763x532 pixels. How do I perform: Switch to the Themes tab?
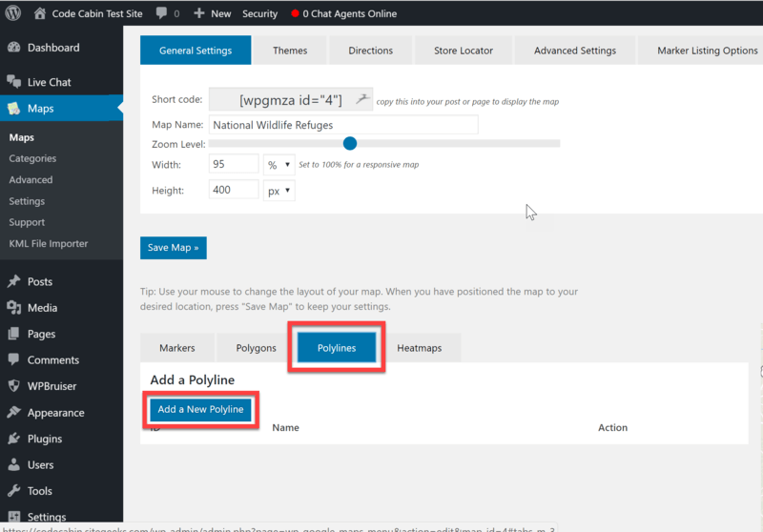click(x=290, y=51)
